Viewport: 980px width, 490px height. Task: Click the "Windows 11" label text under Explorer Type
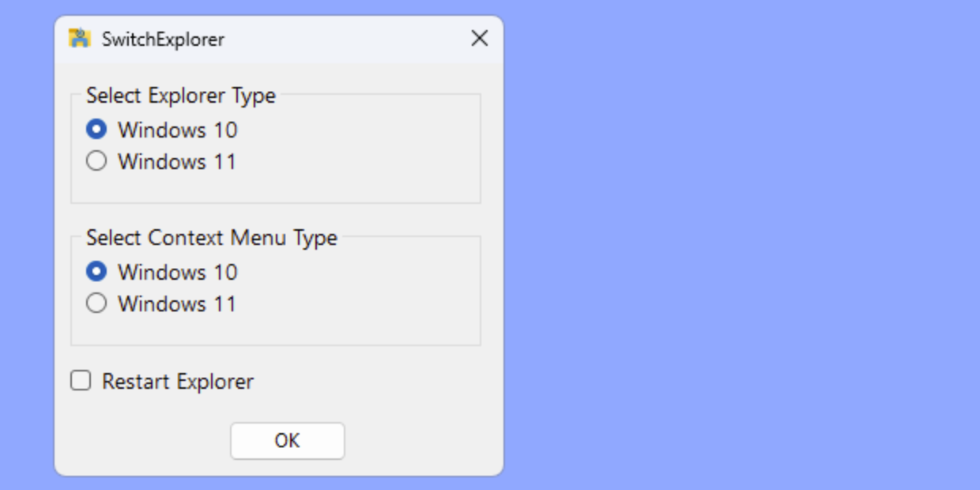pyautogui.click(x=177, y=162)
